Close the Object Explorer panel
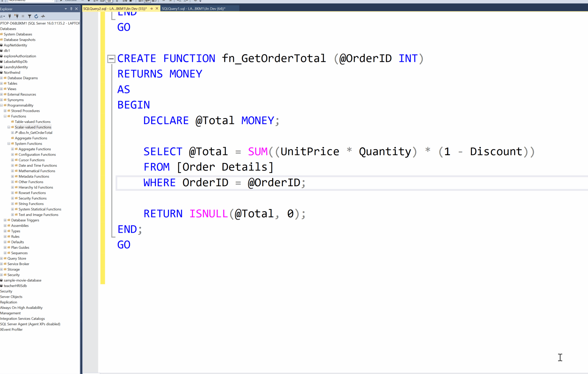This screenshot has width=588, height=374. [77, 9]
